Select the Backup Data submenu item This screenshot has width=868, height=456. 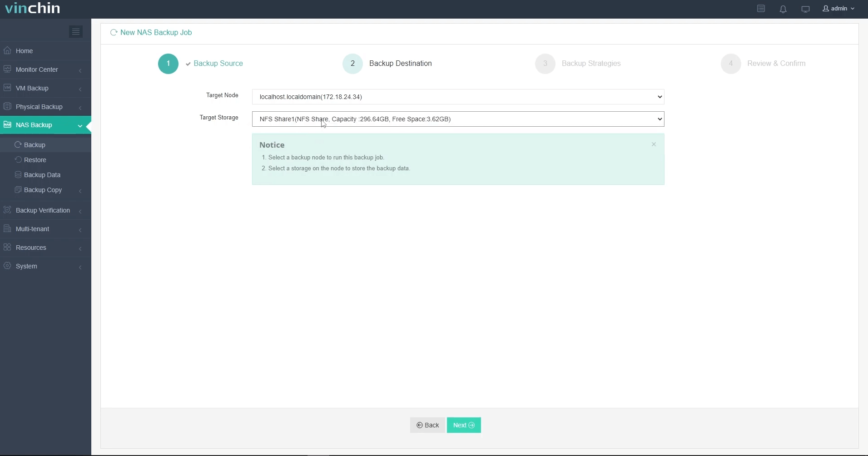[x=45, y=175]
